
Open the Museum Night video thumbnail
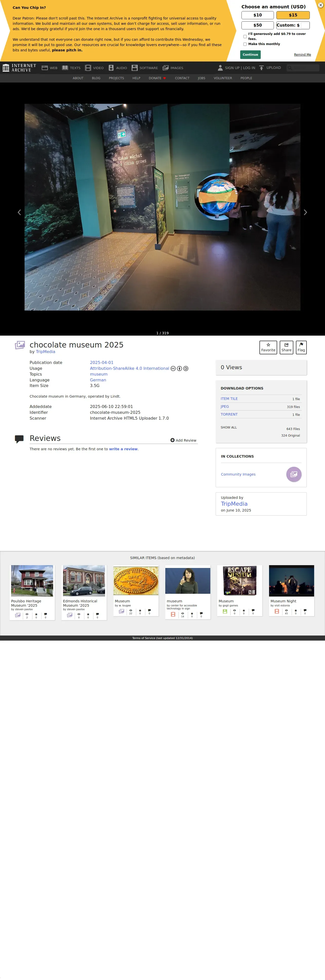tap(292, 581)
